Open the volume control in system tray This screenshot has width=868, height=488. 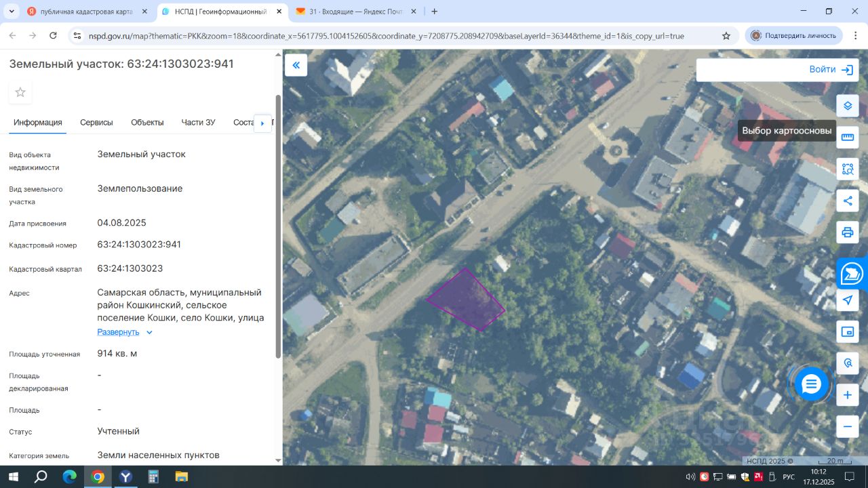(x=691, y=476)
